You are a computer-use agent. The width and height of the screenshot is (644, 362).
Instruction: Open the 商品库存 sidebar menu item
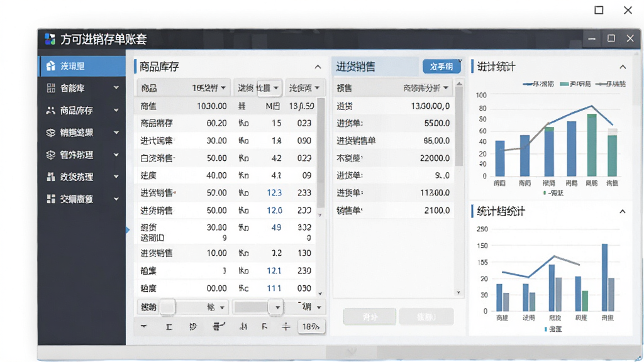coord(82,110)
